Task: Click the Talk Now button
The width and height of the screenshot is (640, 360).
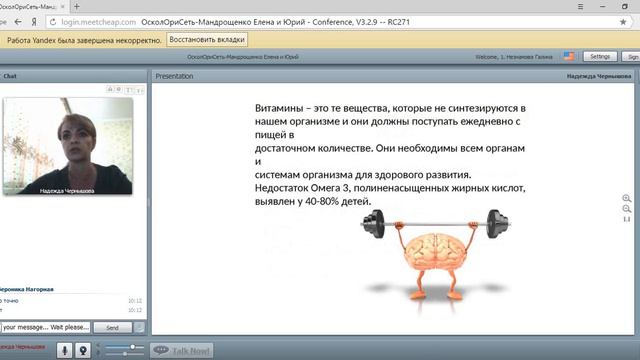Action: [x=182, y=351]
